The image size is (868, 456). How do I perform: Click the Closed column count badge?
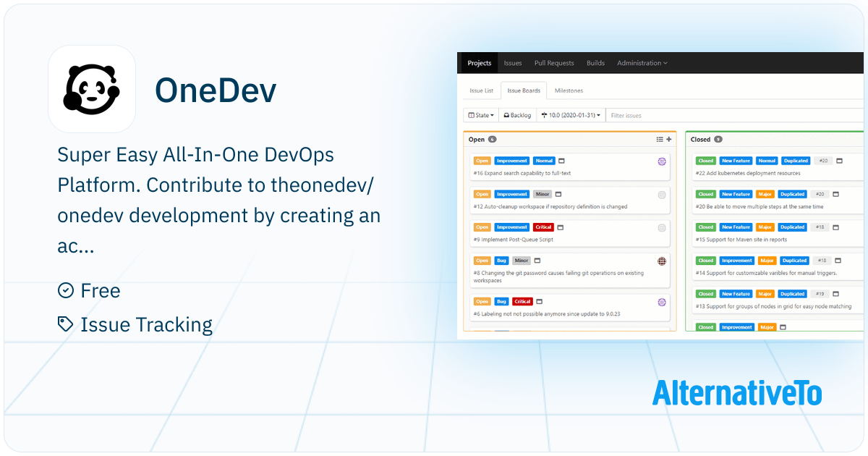coord(718,139)
